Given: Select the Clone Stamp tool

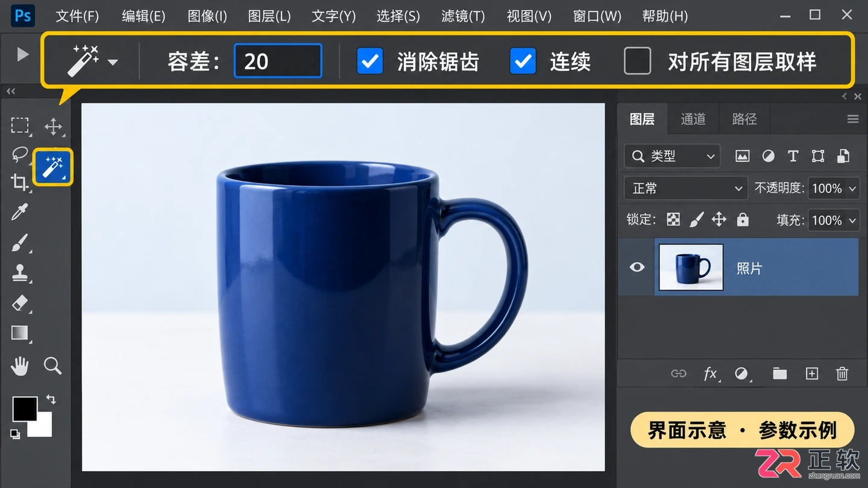Looking at the screenshot, I should coord(20,273).
